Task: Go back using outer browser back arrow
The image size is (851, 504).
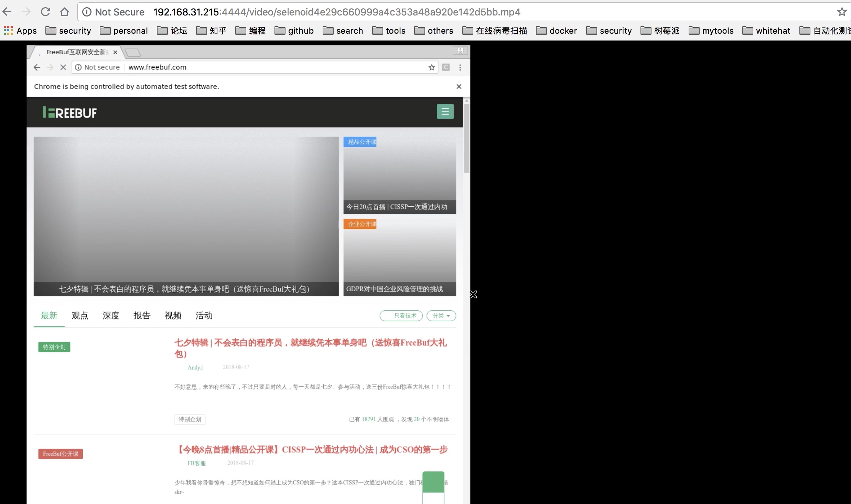Action: [x=7, y=12]
